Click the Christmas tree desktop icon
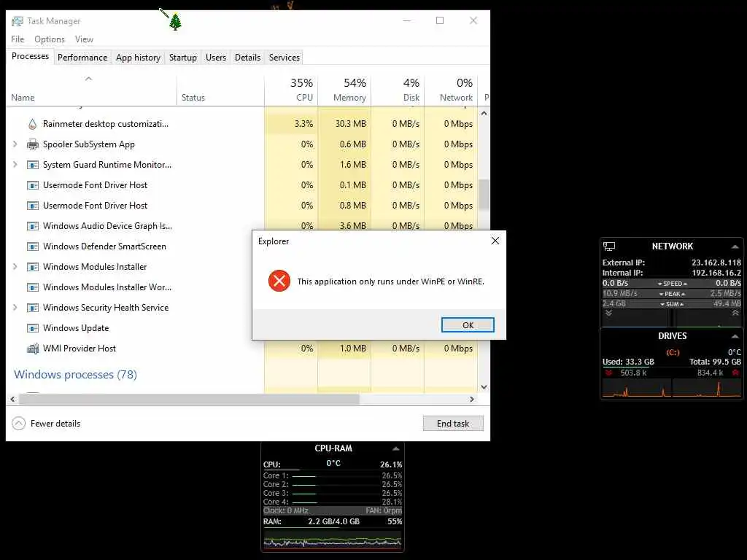The width and height of the screenshot is (747, 560). click(175, 22)
